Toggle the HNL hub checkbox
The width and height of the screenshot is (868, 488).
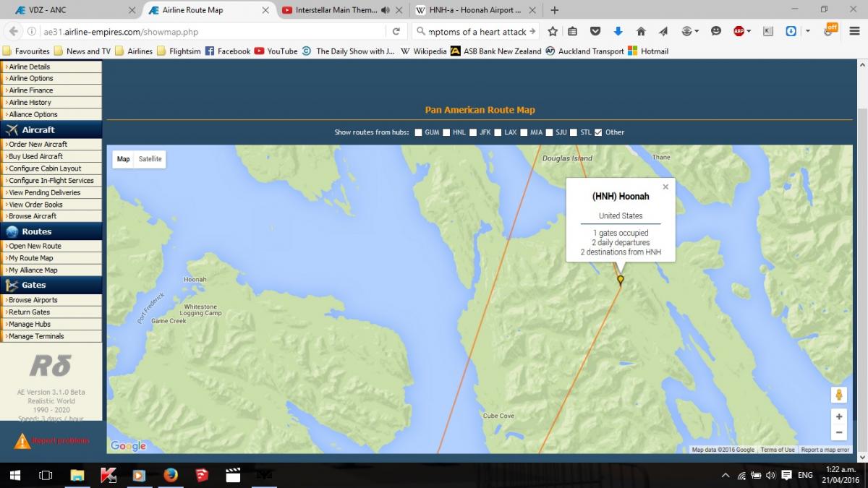point(446,132)
